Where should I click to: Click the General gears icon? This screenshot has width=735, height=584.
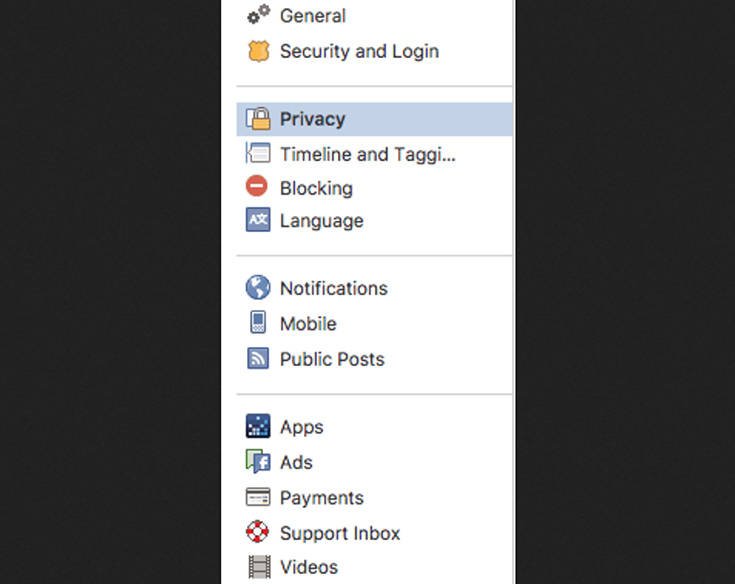[x=258, y=15]
